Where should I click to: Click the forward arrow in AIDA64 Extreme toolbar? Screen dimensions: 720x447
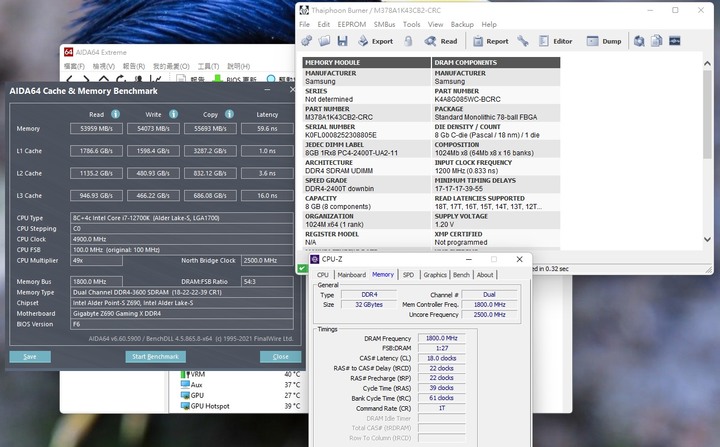pyautogui.click(x=86, y=79)
